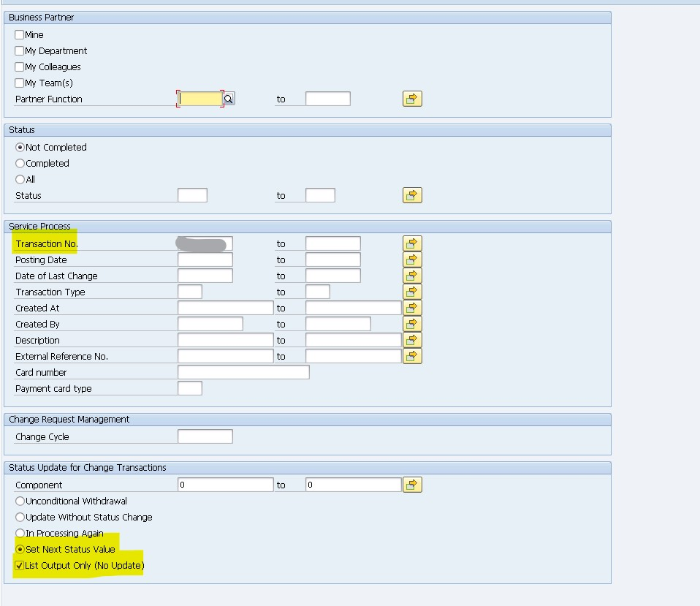Choose In Processing Again option
This screenshot has width=700, height=606.
tap(19, 533)
